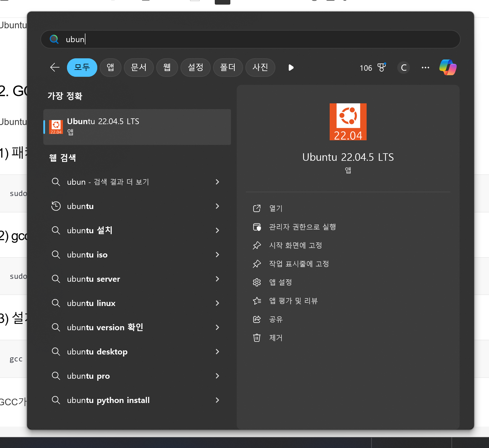Image resolution: width=489 pixels, height=448 pixels.
Task: Click the 열기 action text
Action: [x=276, y=208]
